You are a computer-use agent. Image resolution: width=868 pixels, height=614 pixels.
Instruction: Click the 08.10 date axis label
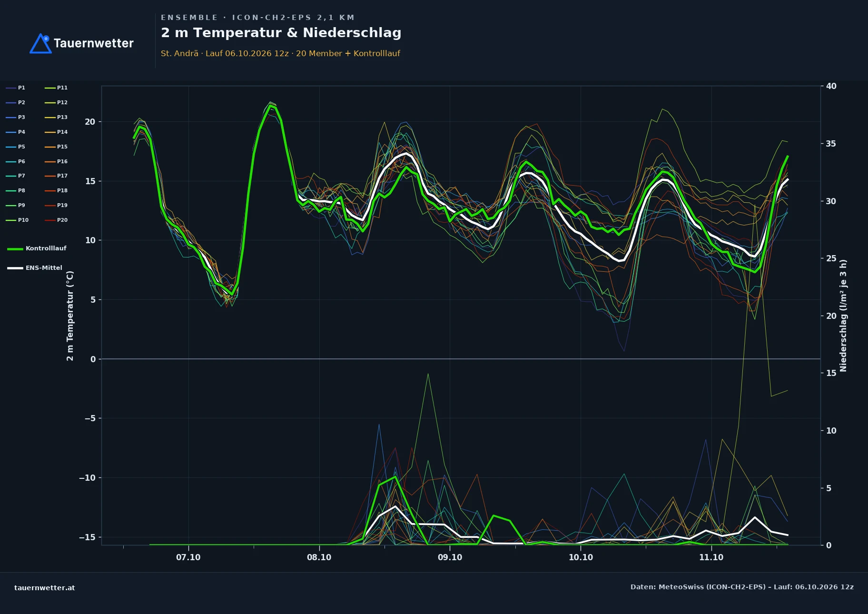(x=319, y=557)
